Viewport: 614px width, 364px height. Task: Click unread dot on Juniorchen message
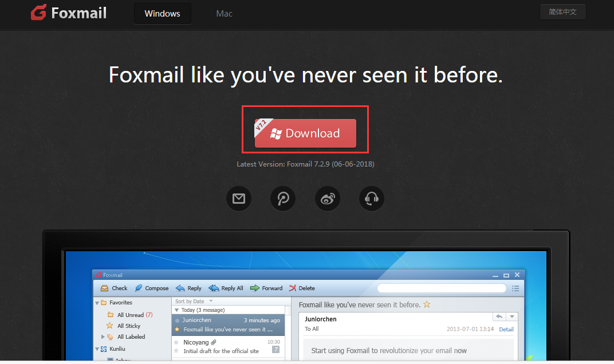(178, 321)
